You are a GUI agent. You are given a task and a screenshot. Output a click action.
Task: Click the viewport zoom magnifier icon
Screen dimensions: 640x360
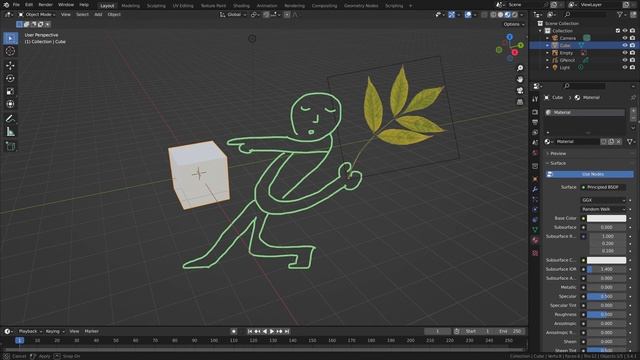tap(520, 68)
